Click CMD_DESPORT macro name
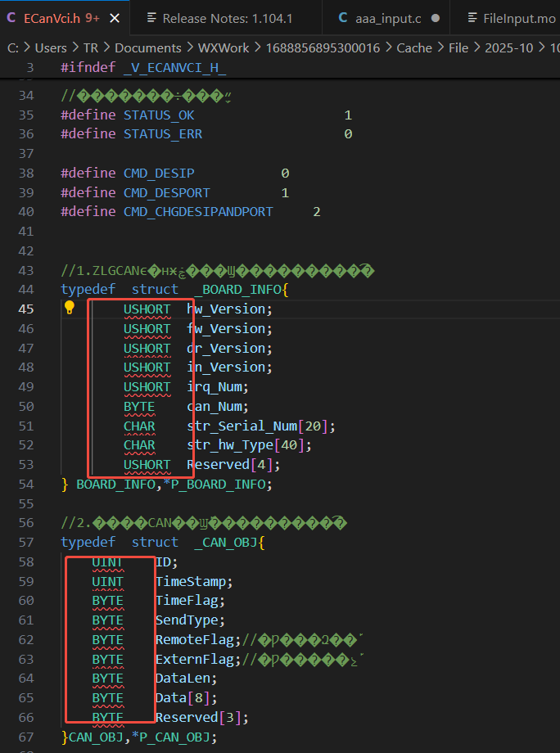Viewport: 560px width, 753px height. point(167,193)
